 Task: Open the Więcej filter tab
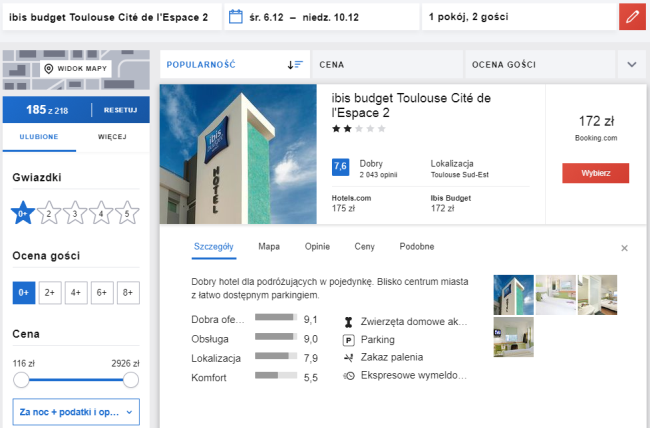(x=112, y=137)
